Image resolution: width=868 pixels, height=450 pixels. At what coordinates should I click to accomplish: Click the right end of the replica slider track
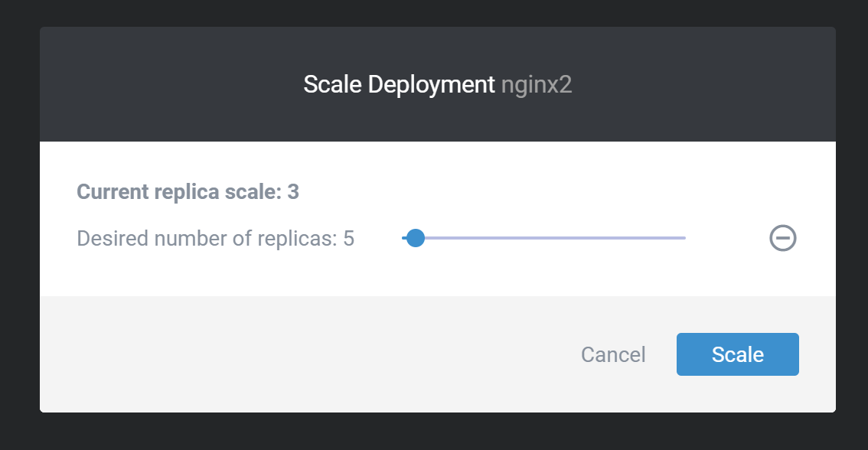683,238
